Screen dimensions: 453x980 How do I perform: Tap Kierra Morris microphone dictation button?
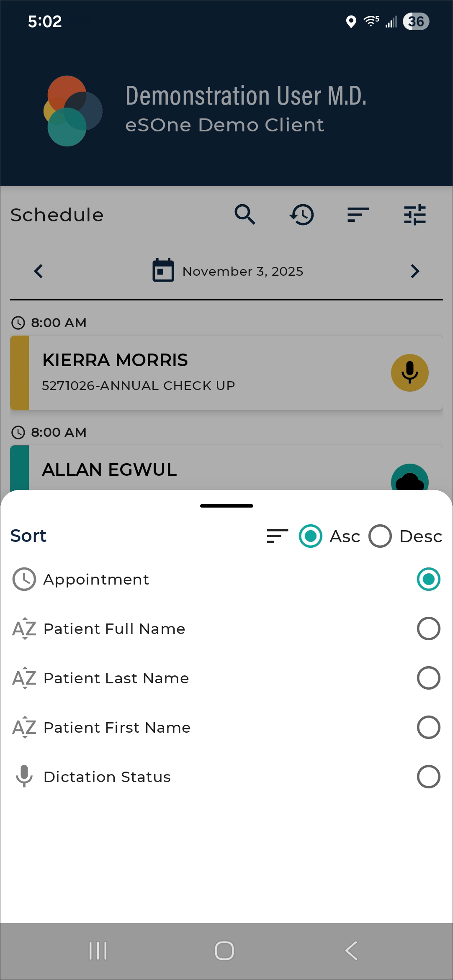click(409, 373)
